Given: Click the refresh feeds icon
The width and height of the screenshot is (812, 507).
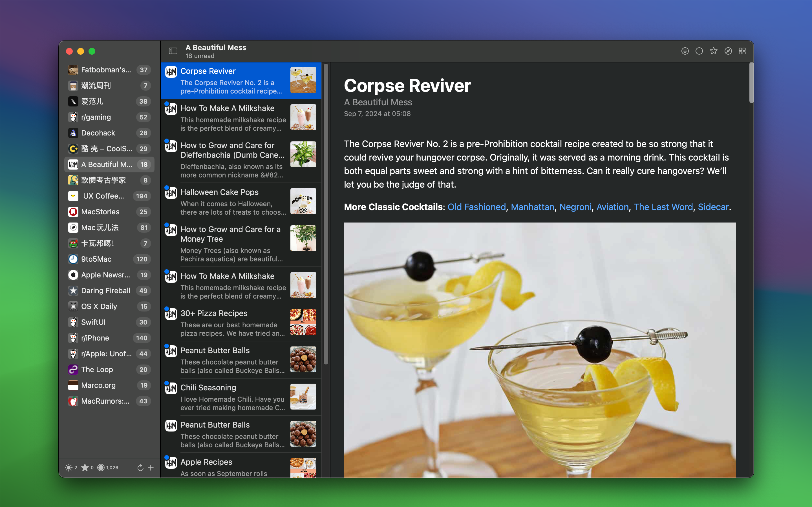Looking at the screenshot, I should [140, 468].
